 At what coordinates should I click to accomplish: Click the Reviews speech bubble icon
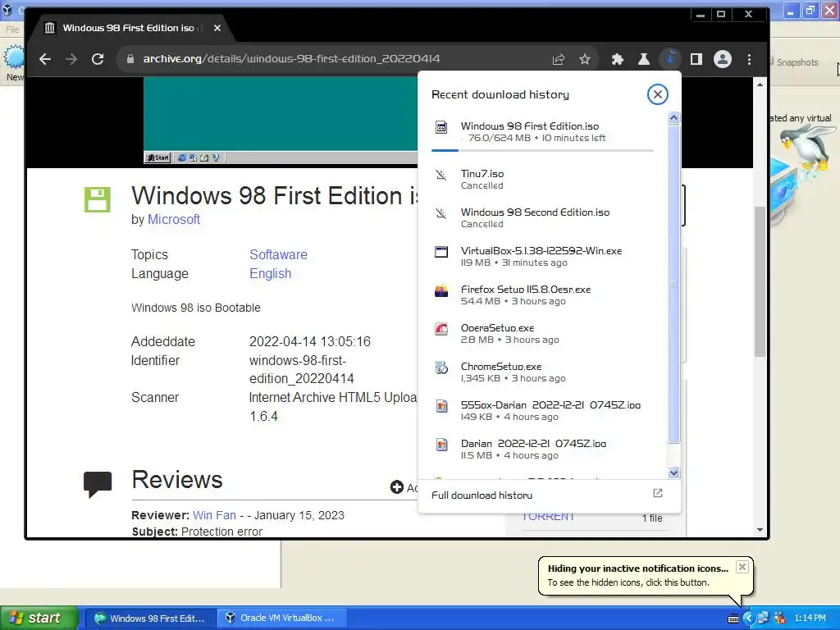pyautogui.click(x=98, y=484)
